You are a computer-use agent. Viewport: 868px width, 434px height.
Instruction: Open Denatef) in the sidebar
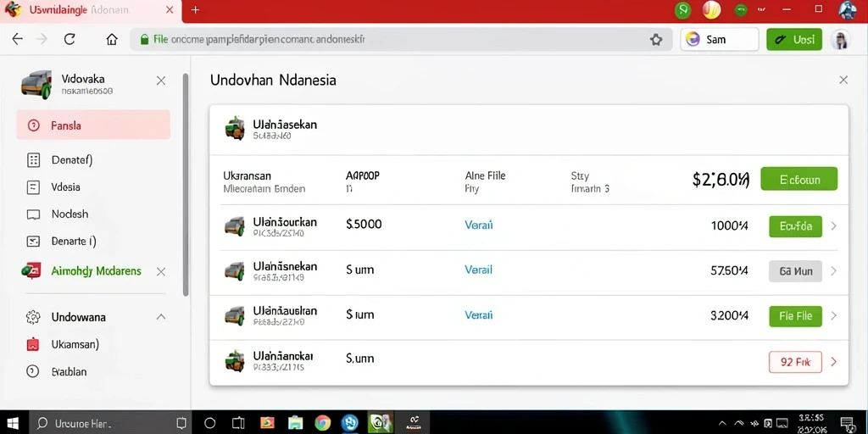pyautogui.click(x=72, y=160)
